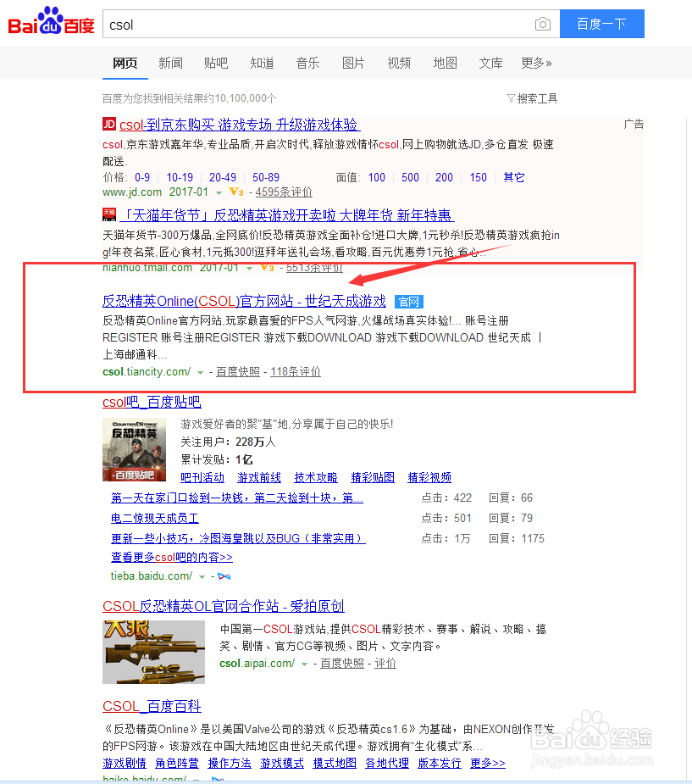Expand the dropdown arrow next to csol.tiancity.com
This screenshot has height=784, width=692.
pos(200,371)
